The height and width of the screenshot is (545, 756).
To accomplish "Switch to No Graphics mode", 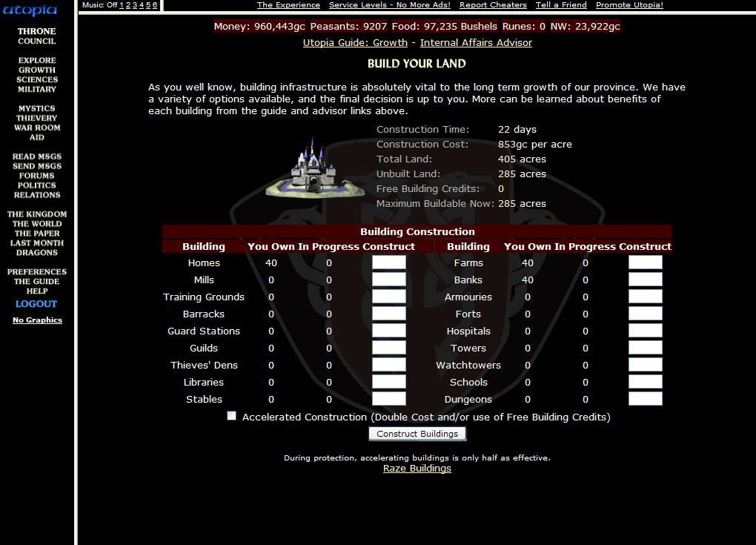I will [37, 320].
